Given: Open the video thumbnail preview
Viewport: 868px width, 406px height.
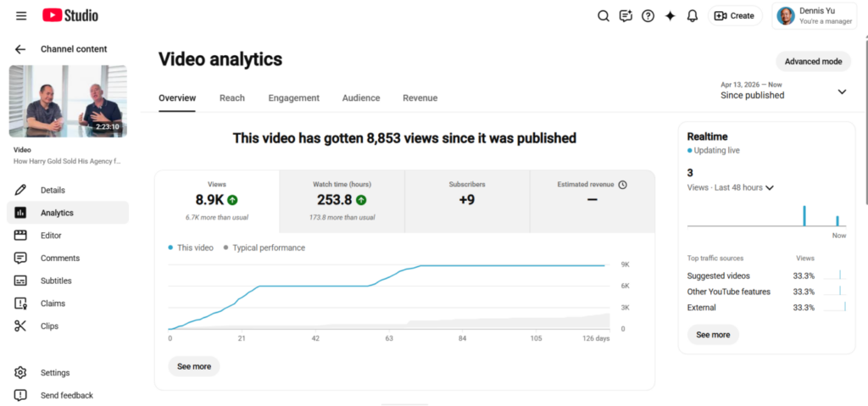Looking at the screenshot, I should point(68,102).
